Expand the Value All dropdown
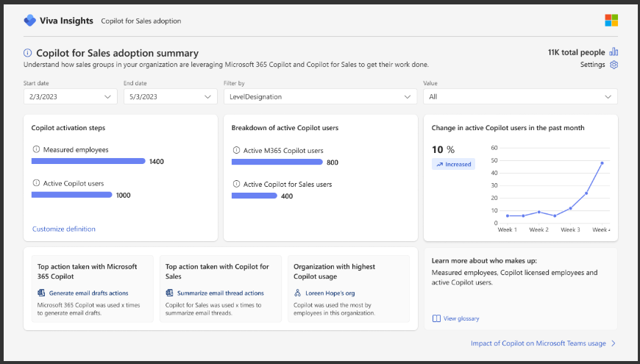The height and width of the screenshot is (364, 640). 520,97
